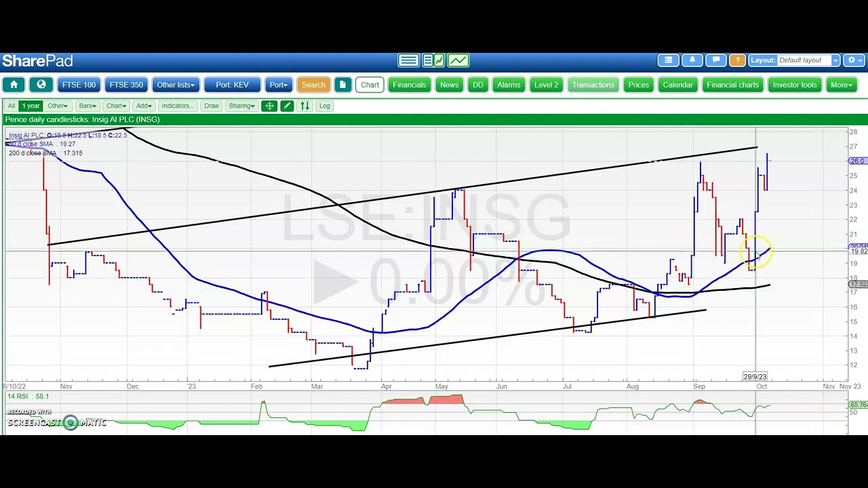Image resolution: width=868 pixels, height=488 pixels.
Task: Open the orange help question icon
Action: point(737,60)
